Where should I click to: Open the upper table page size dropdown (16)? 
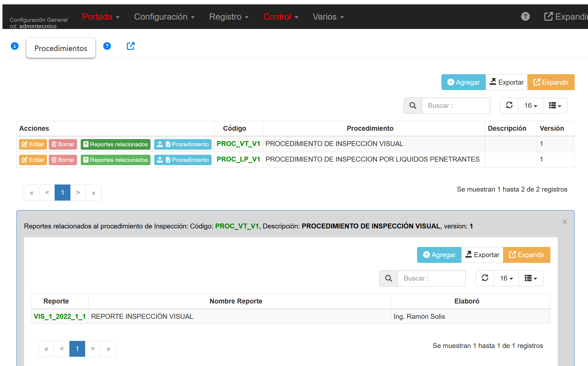coord(530,106)
